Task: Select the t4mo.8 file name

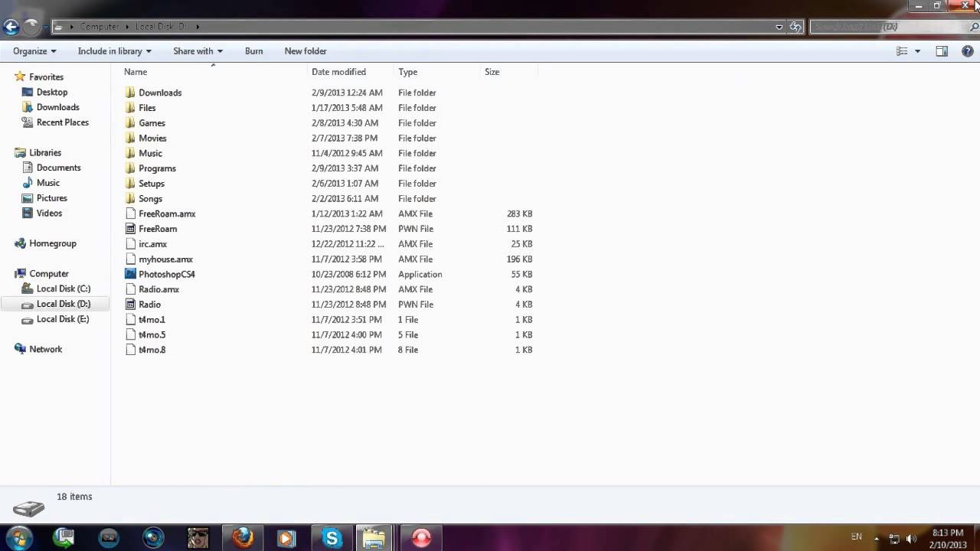Action: coord(152,350)
